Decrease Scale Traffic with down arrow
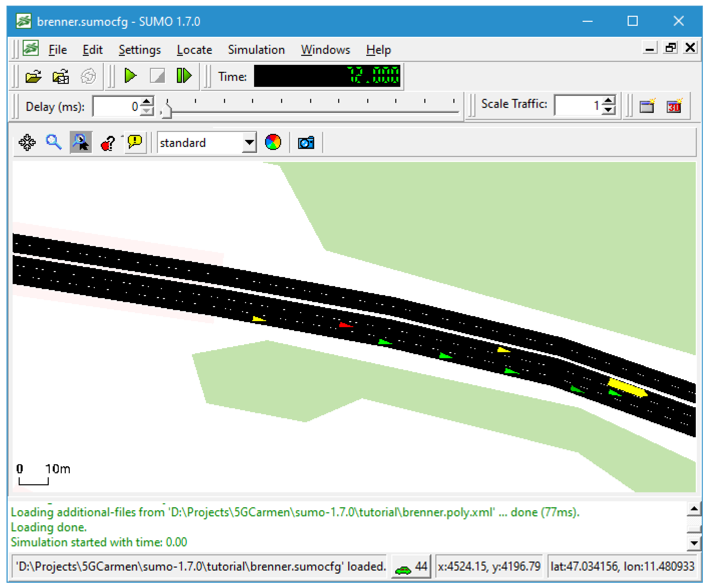Viewport: 710px width, 588px height. click(608, 111)
